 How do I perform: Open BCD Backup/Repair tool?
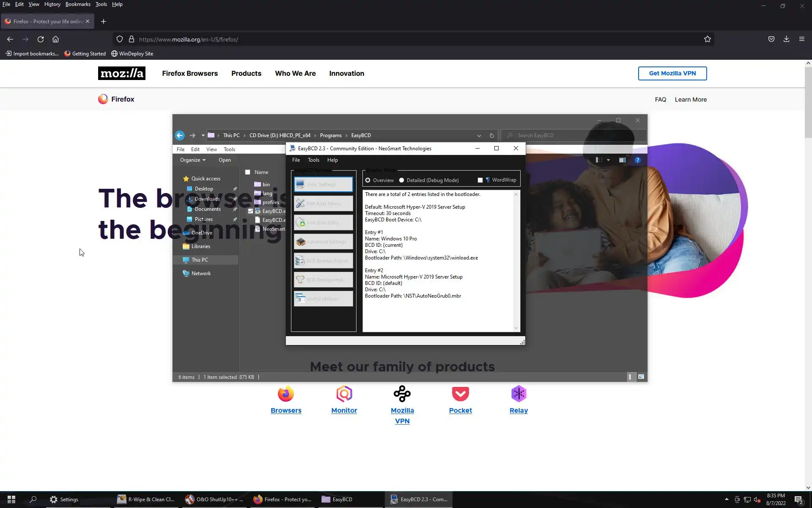pyautogui.click(x=324, y=261)
